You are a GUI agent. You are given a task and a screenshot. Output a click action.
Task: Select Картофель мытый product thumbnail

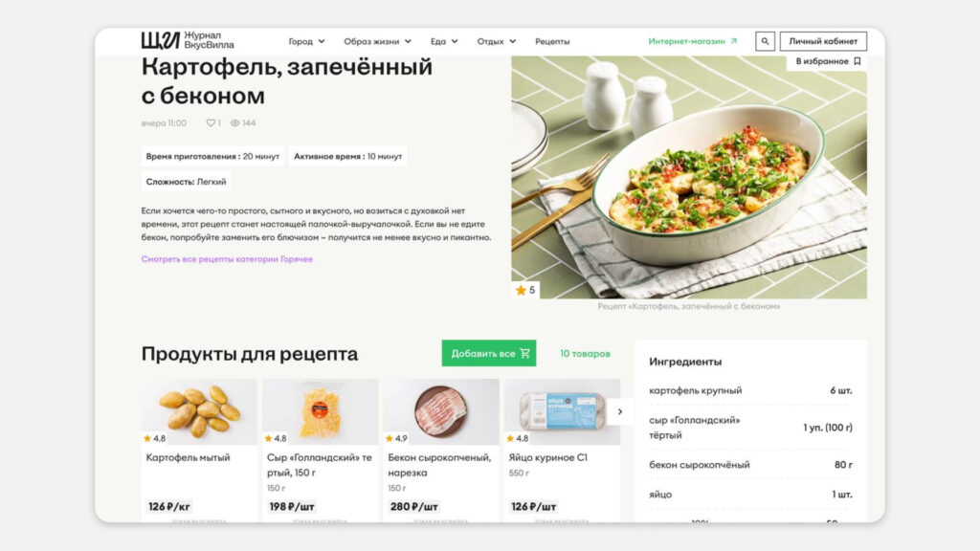coord(199,411)
